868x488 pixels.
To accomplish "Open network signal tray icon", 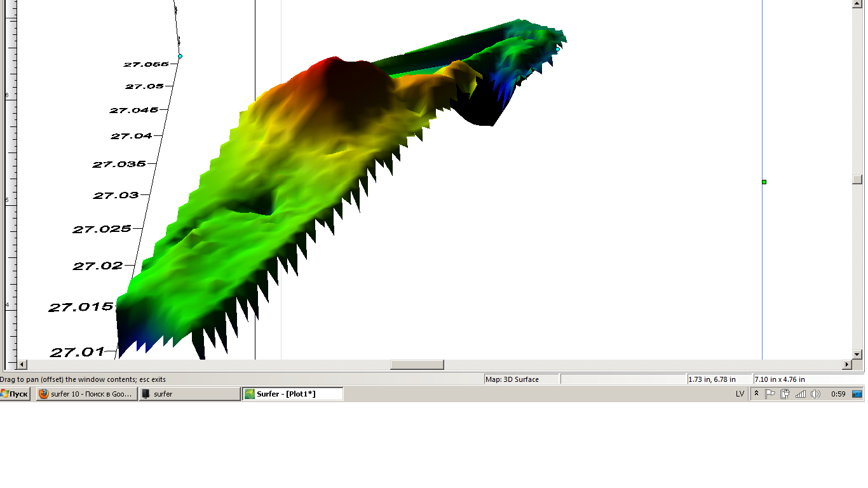I will [x=801, y=394].
